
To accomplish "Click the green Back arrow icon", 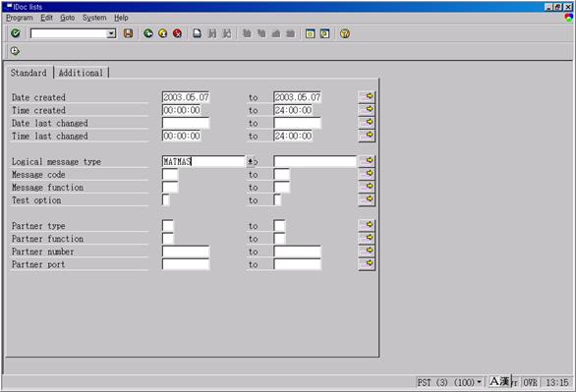I will 148,33.
